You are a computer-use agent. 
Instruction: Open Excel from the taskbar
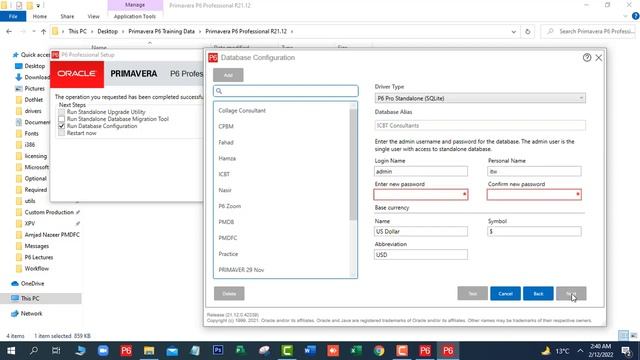pyautogui.click(x=356, y=351)
